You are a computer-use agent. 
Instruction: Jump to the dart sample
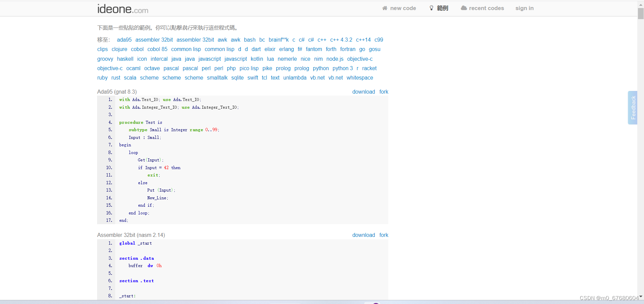click(256, 49)
